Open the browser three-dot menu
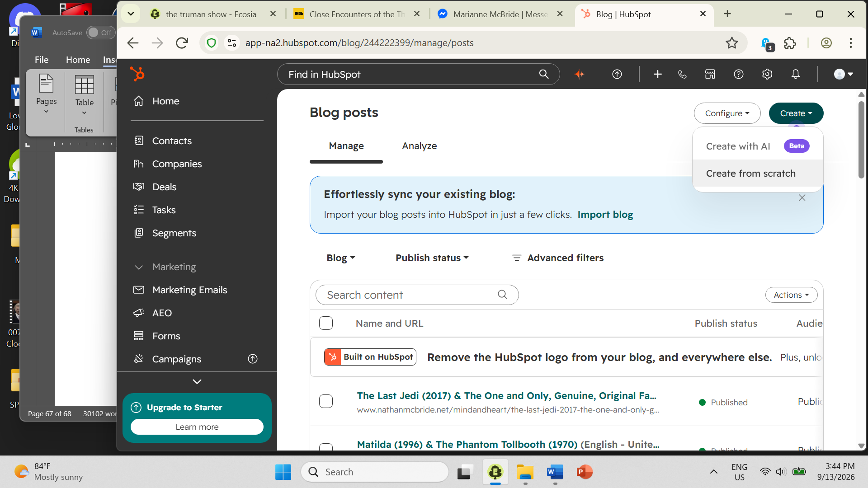 pos(851,43)
